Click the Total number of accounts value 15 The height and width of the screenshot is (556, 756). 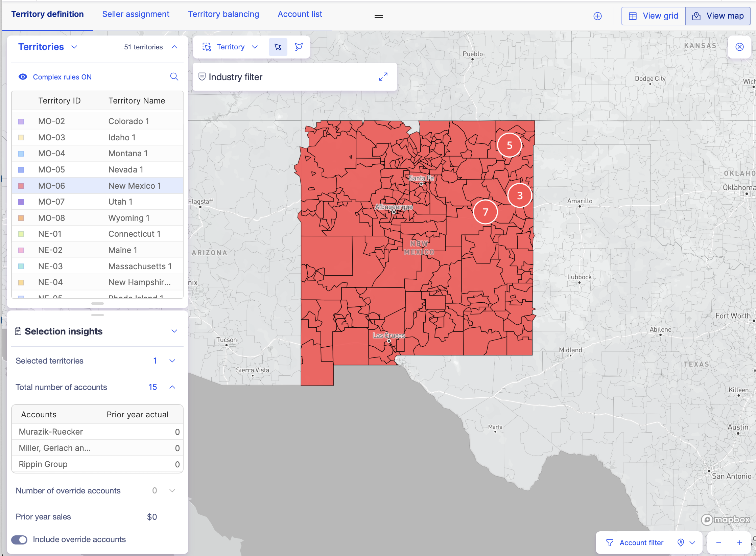pos(153,387)
